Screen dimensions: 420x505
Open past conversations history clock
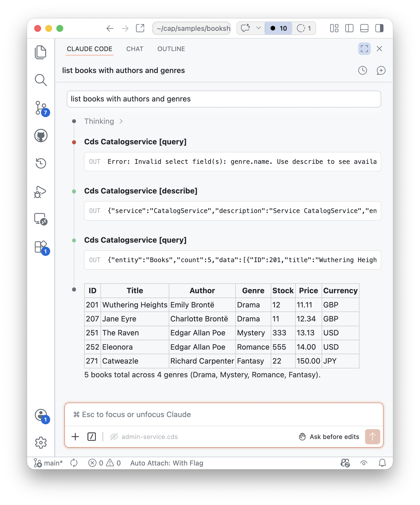(362, 70)
